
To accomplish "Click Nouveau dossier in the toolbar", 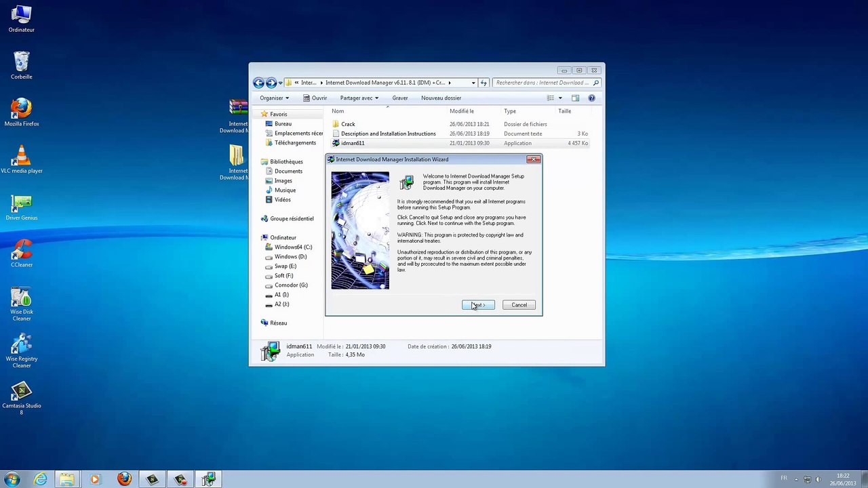I will [441, 98].
